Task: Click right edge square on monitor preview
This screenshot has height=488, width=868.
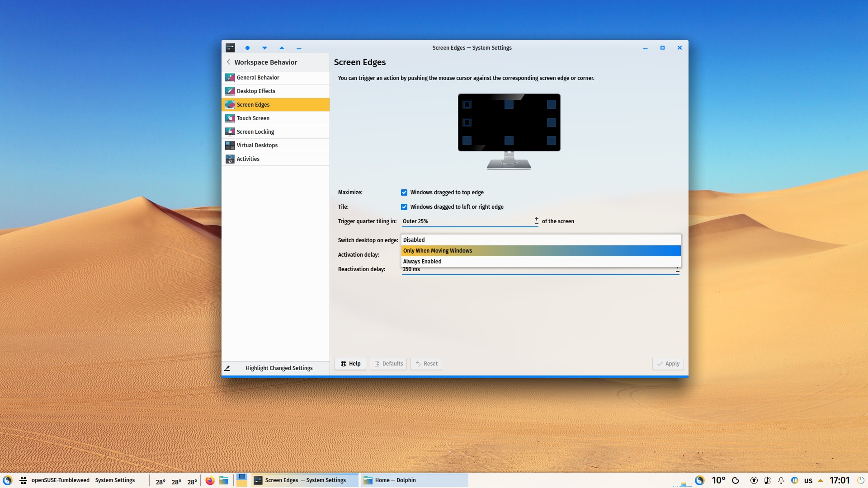Action: click(551, 122)
